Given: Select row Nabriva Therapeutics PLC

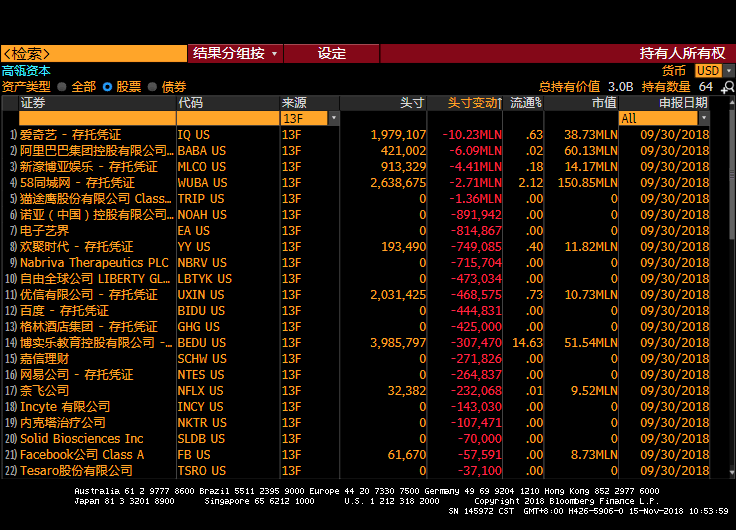Looking at the screenshot, I should click(x=356, y=262).
